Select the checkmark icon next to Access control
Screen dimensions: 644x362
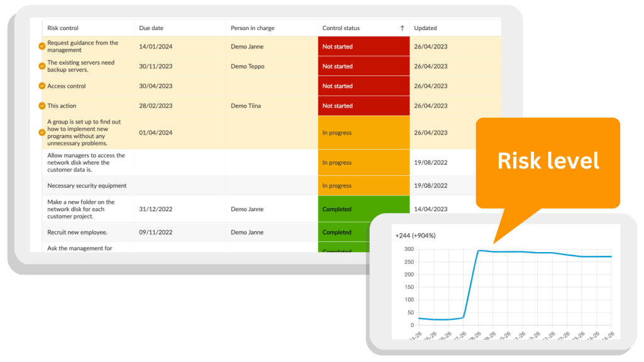coord(42,85)
